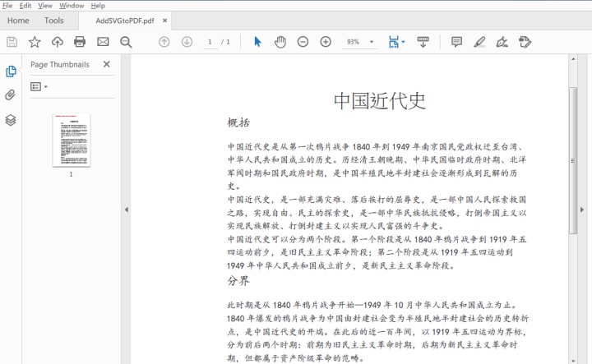
Task: Open the Edit menu
Action: [25, 5]
